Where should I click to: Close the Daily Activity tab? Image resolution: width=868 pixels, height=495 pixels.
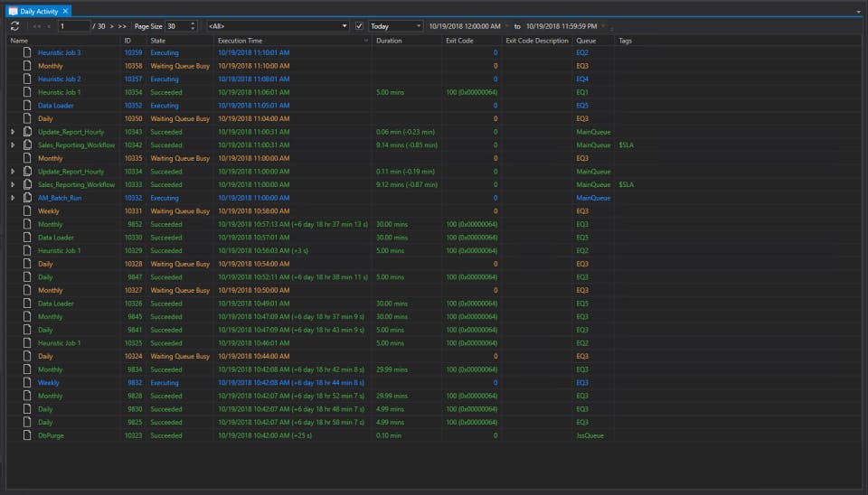(66, 10)
